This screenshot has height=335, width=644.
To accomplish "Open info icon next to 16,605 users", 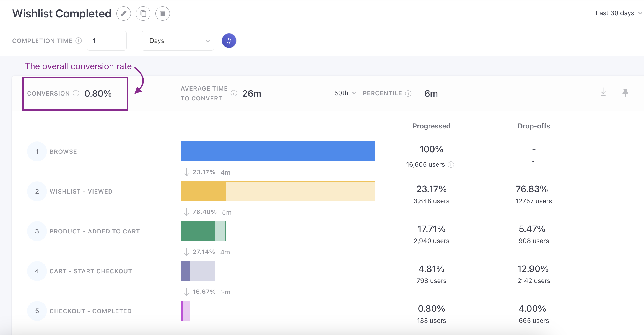I will point(451,165).
